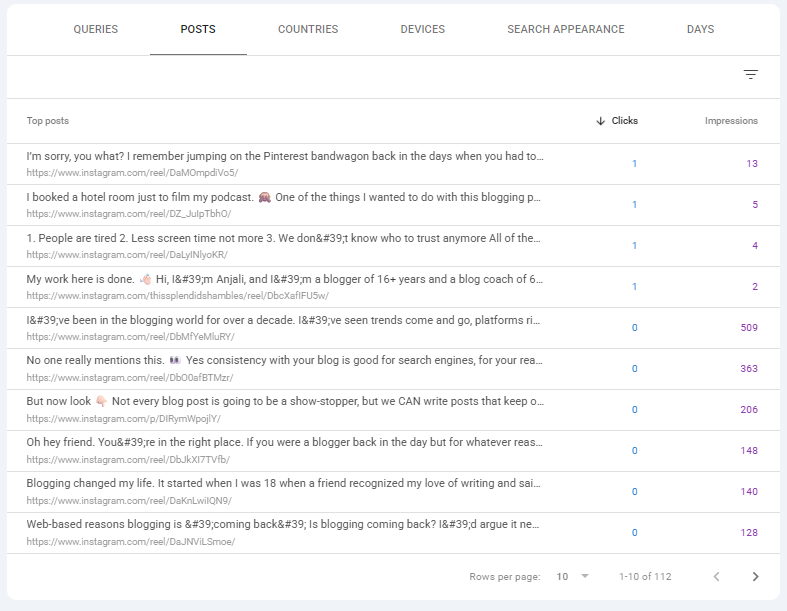Click the 363 impressions value
Screen dimensions: 787x611
[749, 369]
